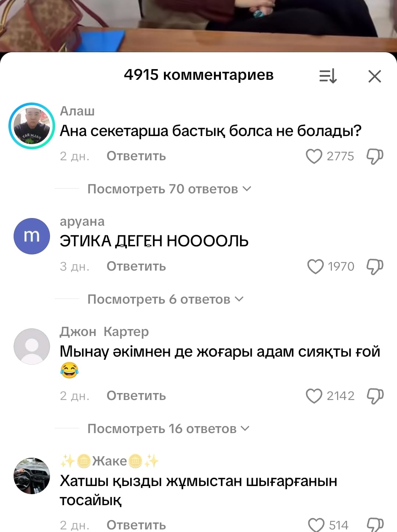Open аруана's purple 'm' avatar
397x532 pixels.
point(32,236)
